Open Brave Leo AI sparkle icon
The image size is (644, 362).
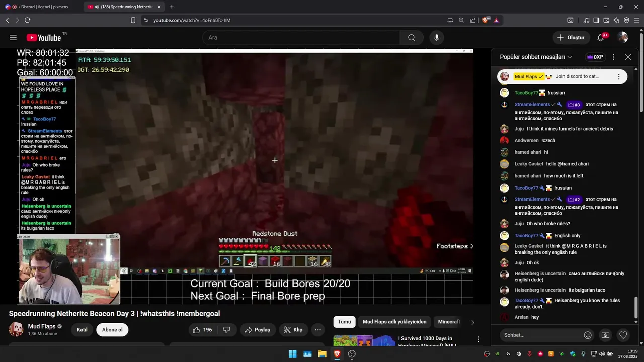pyautogui.click(x=616, y=20)
